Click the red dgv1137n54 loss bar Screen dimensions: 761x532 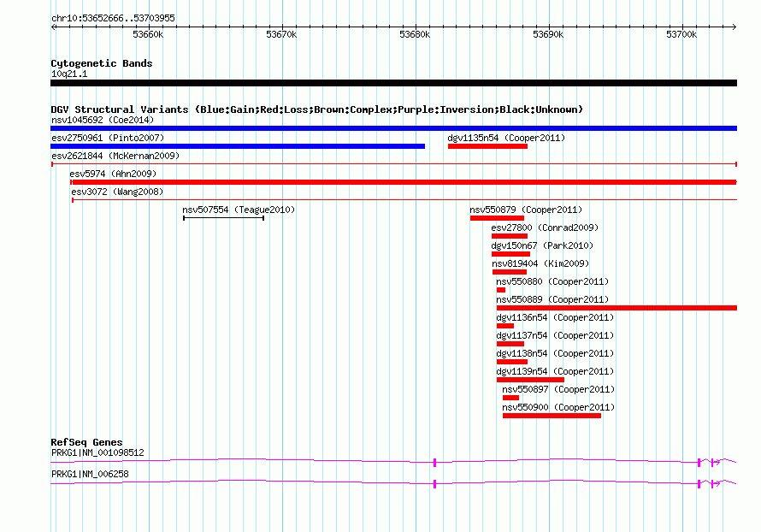(x=510, y=344)
